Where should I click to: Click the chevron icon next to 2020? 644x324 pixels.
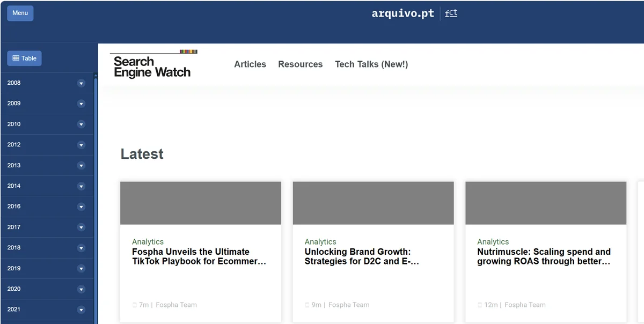tap(81, 289)
